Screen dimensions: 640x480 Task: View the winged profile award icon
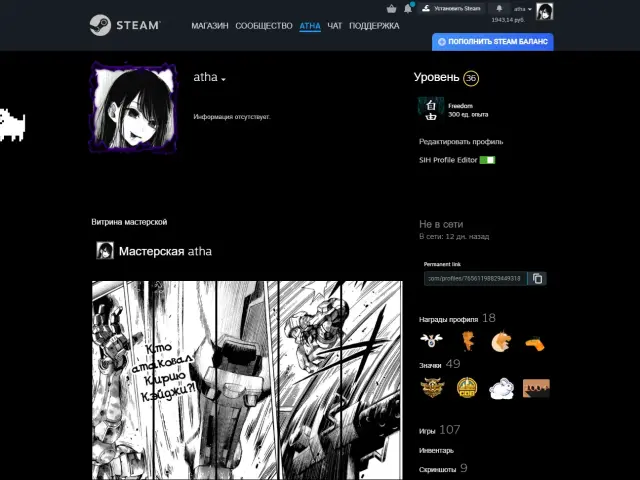[x=431, y=342]
